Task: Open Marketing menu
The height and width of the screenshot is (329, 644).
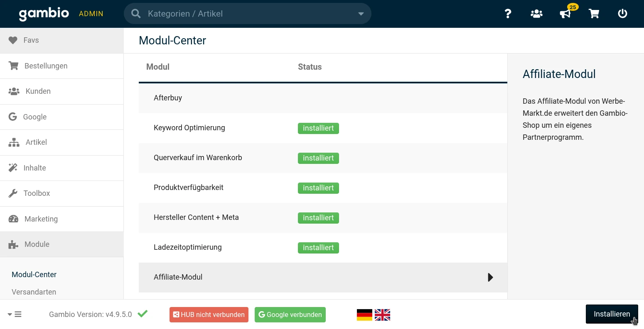Action: tap(62, 219)
